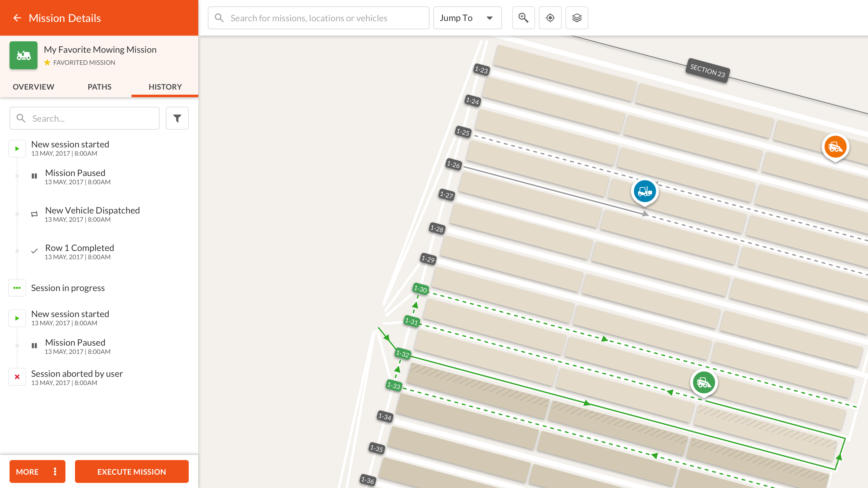Switch to the PATHS tab
868x488 pixels.
[99, 87]
